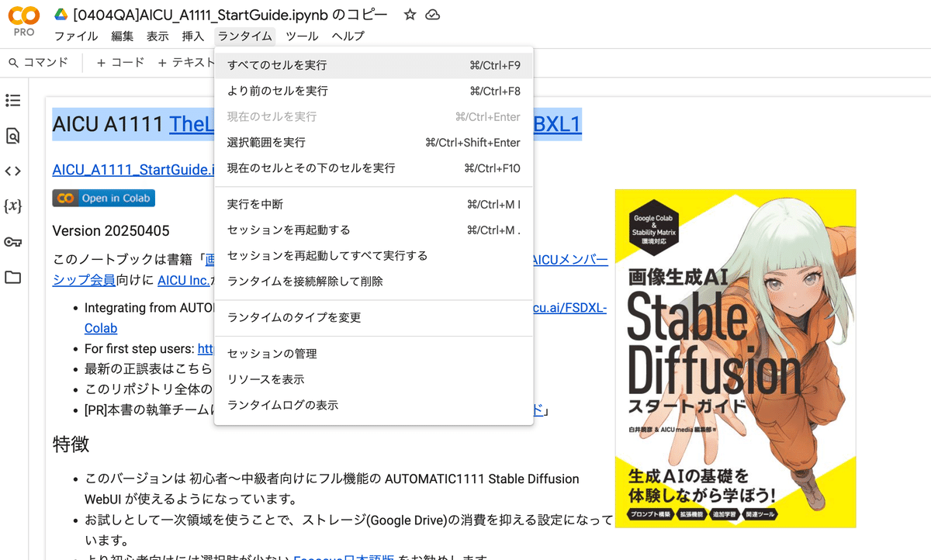Select ランタイムログの表示
This screenshot has width=931, height=560.
(x=374, y=405)
